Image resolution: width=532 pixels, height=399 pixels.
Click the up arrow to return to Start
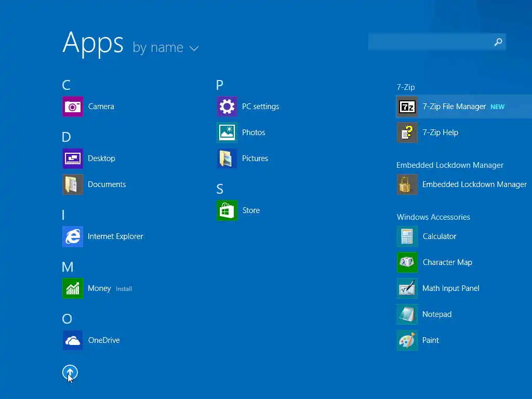coord(70,373)
